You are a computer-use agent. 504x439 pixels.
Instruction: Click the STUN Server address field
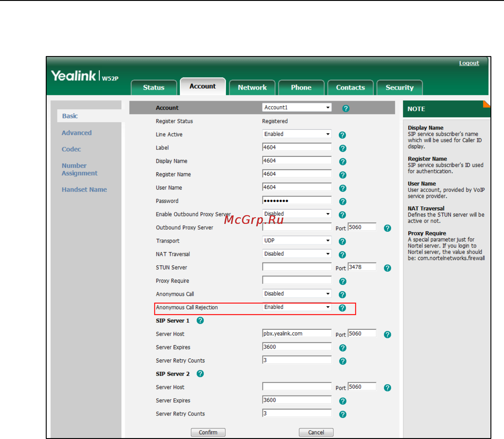[x=297, y=267]
